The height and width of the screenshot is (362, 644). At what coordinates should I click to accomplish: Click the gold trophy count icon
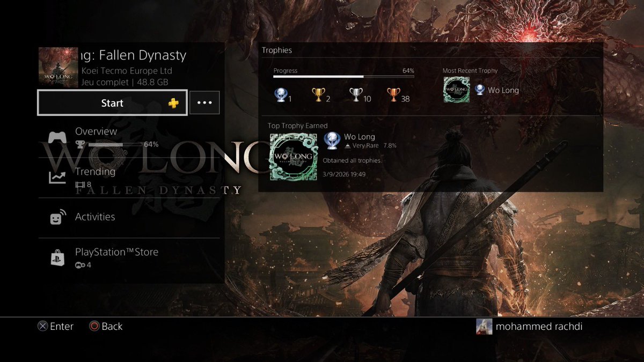[318, 95]
